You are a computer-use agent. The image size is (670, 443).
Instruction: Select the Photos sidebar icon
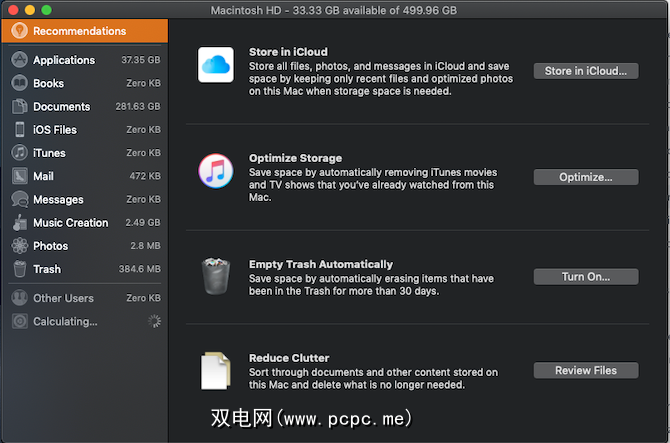coord(19,246)
